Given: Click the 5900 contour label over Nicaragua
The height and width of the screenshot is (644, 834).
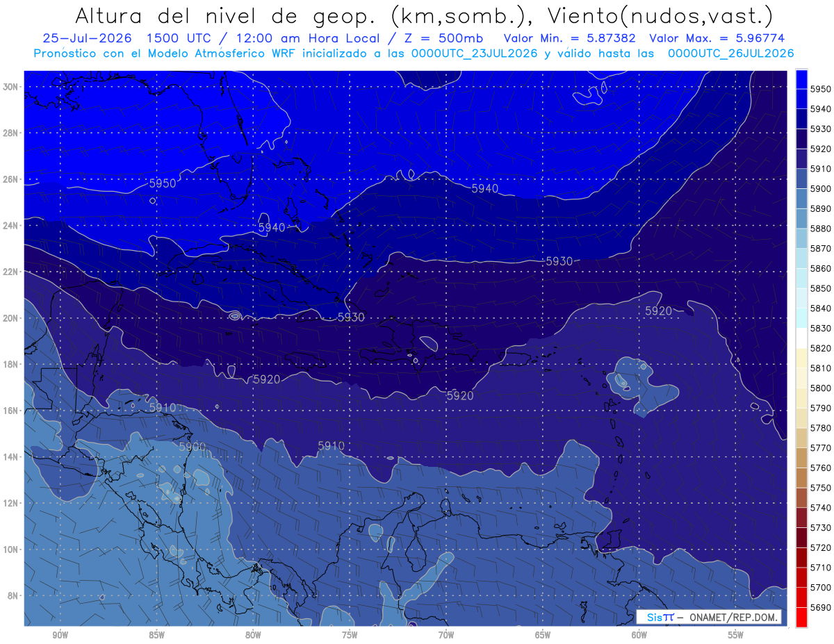Looking at the screenshot, I should [x=193, y=447].
